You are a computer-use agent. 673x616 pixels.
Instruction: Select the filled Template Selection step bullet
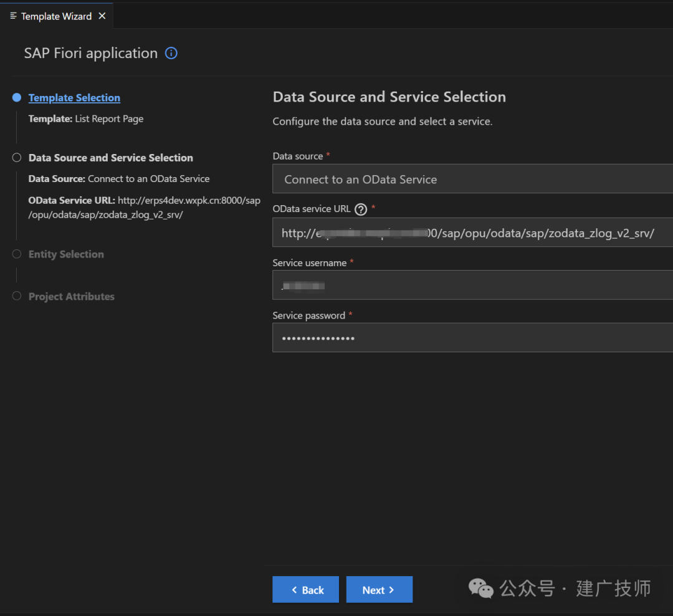[x=17, y=97]
